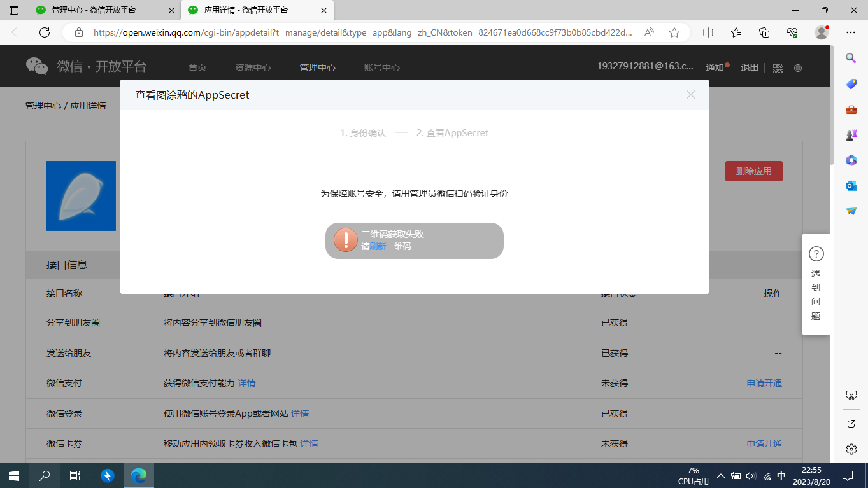868x488 pixels.
Task: Open 详情 link in the 微信支付 row
Action: tap(246, 383)
